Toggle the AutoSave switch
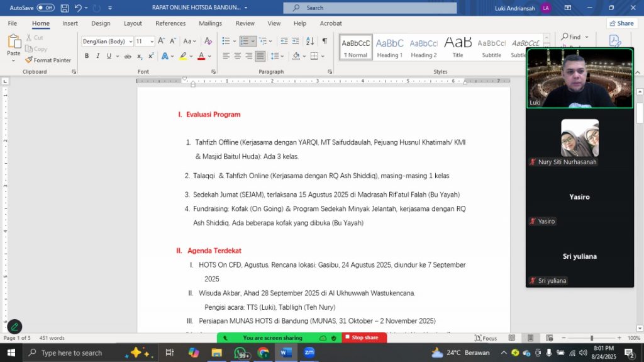The width and height of the screenshot is (644, 362). pos(45,8)
